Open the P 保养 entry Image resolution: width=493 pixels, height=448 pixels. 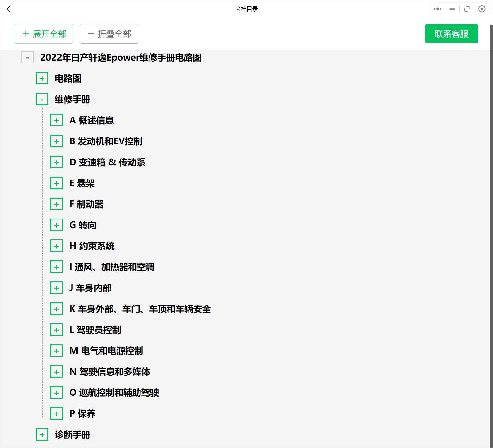click(82, 414)
